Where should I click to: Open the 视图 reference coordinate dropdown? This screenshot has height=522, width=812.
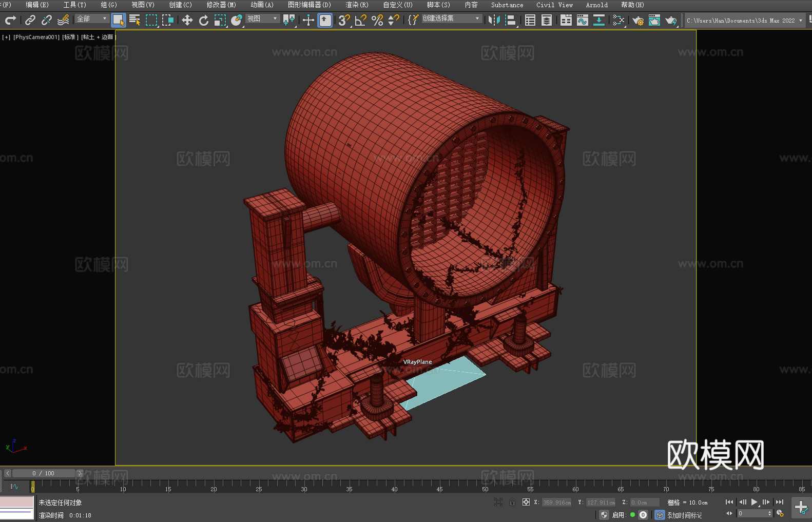coord(262,18)
